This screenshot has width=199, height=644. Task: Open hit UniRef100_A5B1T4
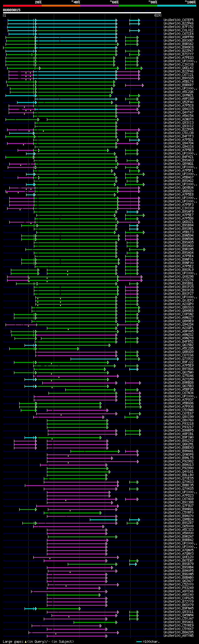(x=178, y=81)
